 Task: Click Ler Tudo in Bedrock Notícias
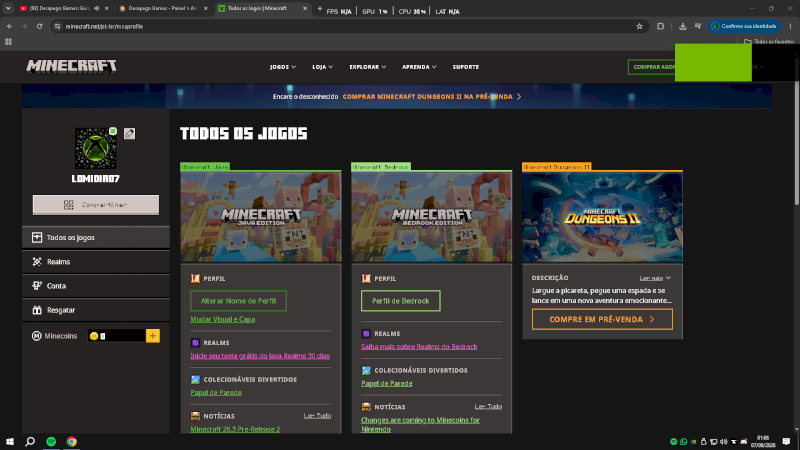[x=488, y=407]
